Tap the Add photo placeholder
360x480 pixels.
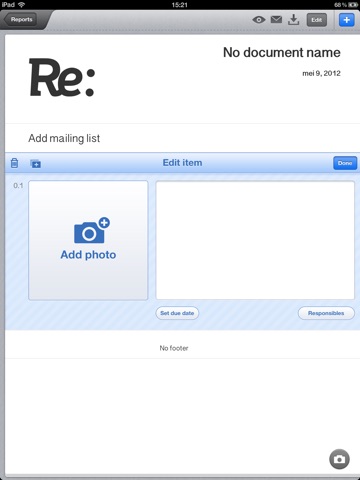click(88, 240)
